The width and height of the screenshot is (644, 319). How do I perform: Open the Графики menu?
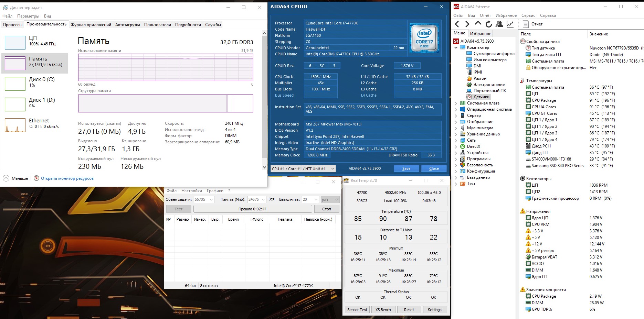(x=215, y=191)
